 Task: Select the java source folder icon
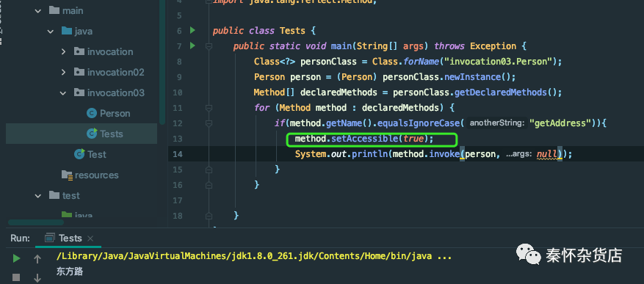coord(67,31)
